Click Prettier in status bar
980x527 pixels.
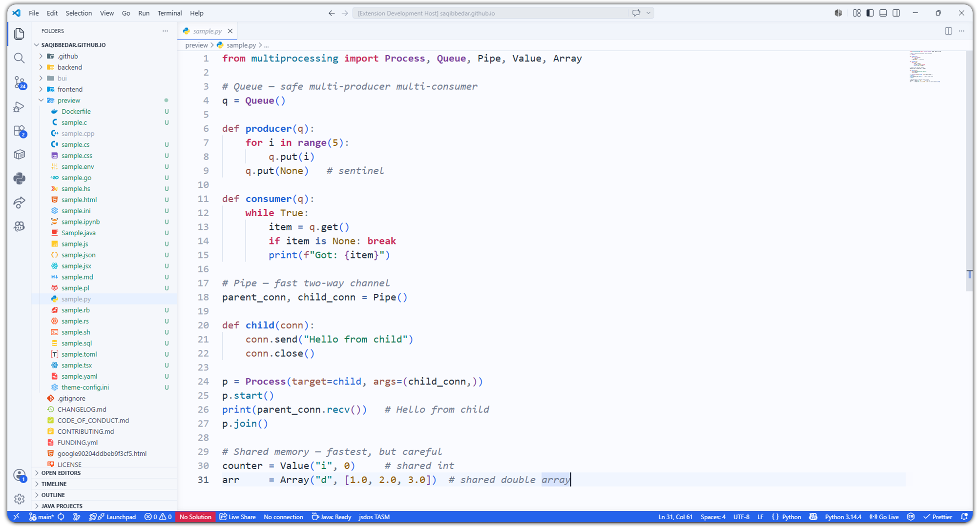pos(938,517)
